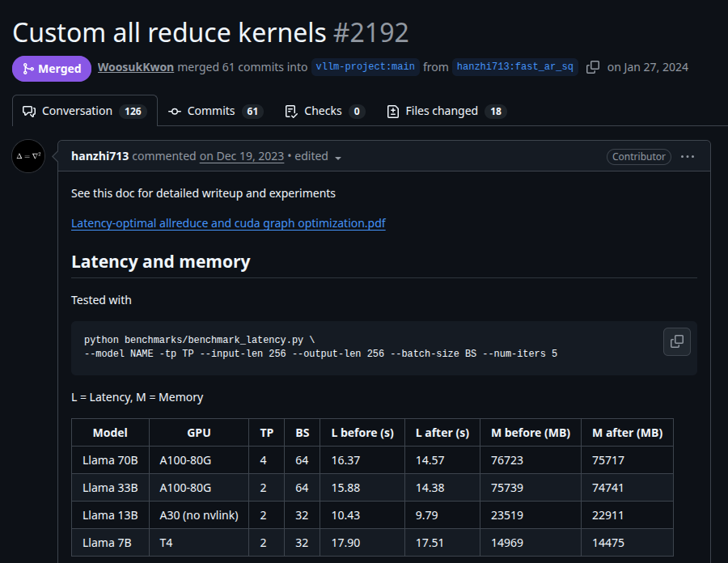Click the 'Model' column header
Viewport: 728px width, 563px height.
(110, 433)
